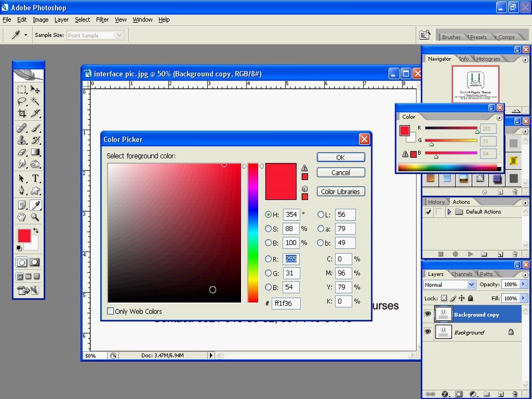Add a layer mask from Layers panel
Viewport: 532px width, 399px height.
coord(459,394)
